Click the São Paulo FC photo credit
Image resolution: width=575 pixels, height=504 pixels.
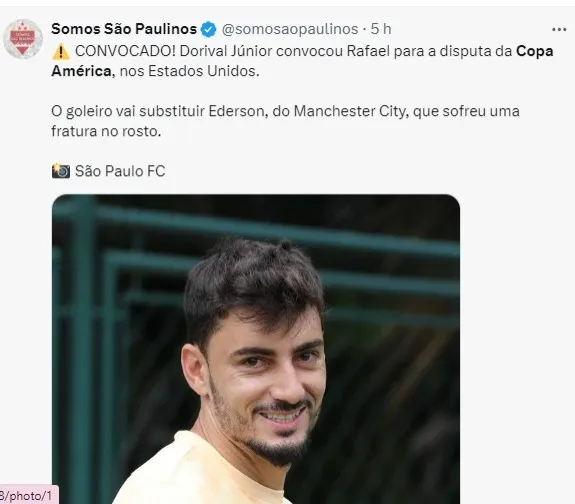120,171
